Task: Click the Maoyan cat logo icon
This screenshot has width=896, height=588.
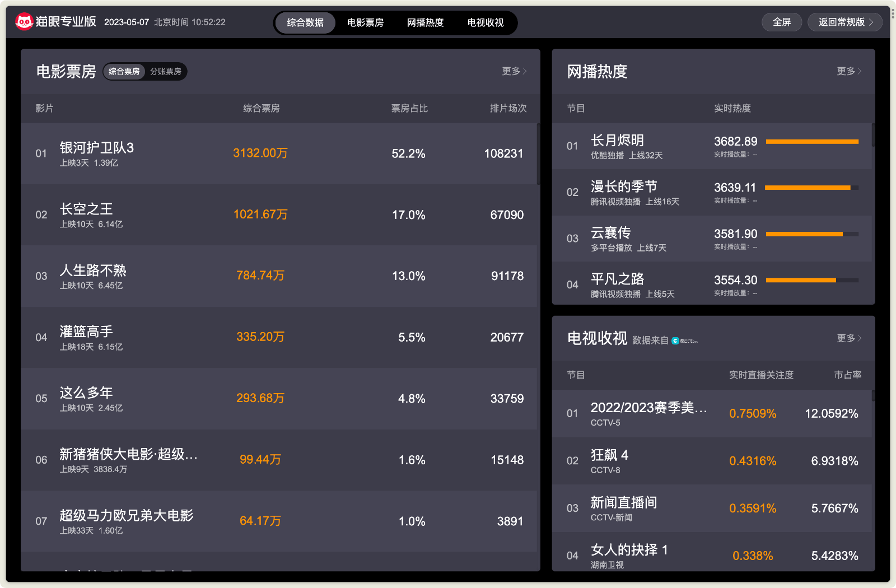Action: [x=24, y=22]
